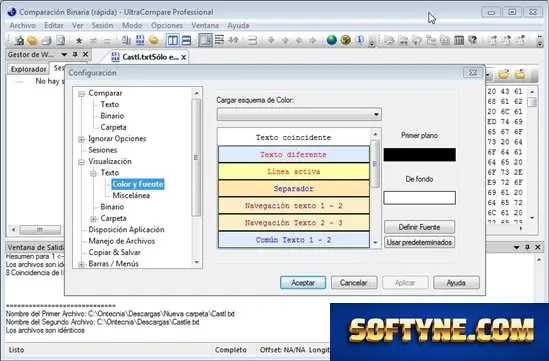The image size is (549, 361).
Task: Collapse the Comparar tree node
Action: (x=82, y=93)
